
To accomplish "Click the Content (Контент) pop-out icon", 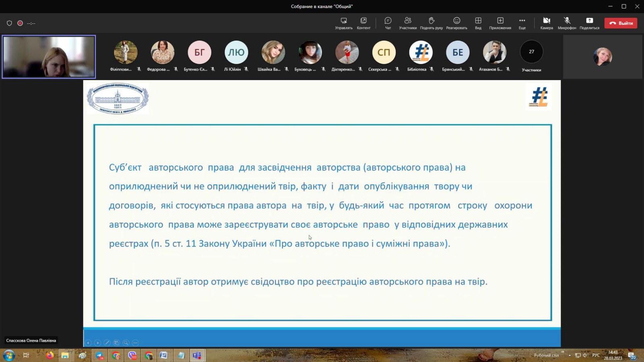I will (363, 23).
